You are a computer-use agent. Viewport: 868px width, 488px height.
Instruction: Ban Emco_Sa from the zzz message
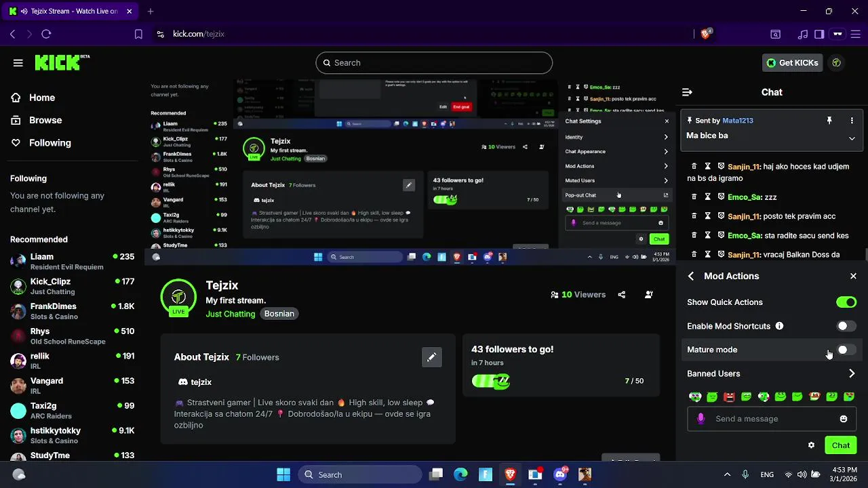[x=721, y=197]
